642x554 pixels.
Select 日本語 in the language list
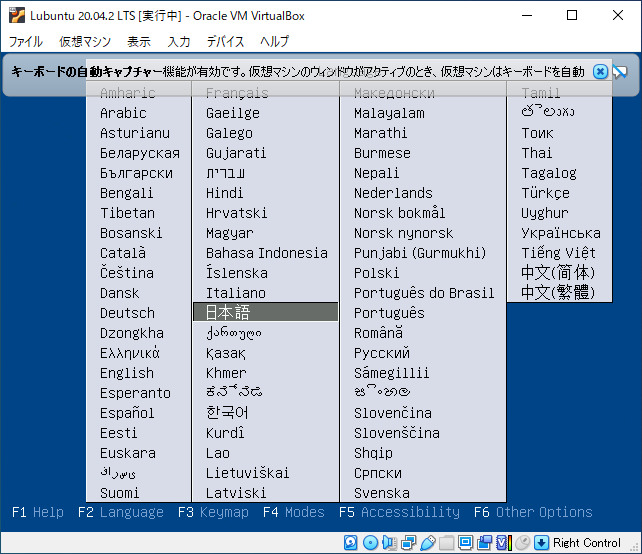click(265, 312)
